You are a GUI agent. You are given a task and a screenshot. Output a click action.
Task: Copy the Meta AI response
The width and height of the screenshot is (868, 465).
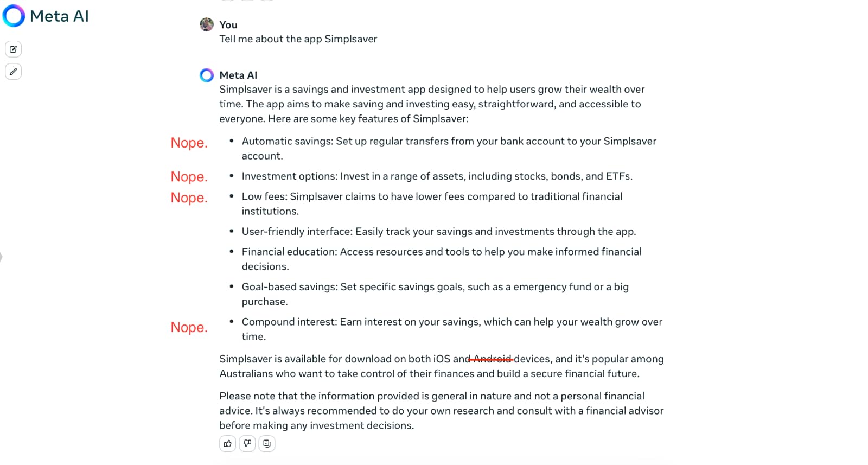coord(267,444)
